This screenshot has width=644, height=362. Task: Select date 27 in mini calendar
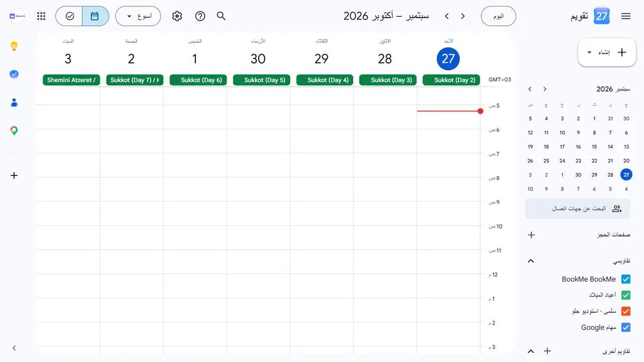(x=626, y=175)
